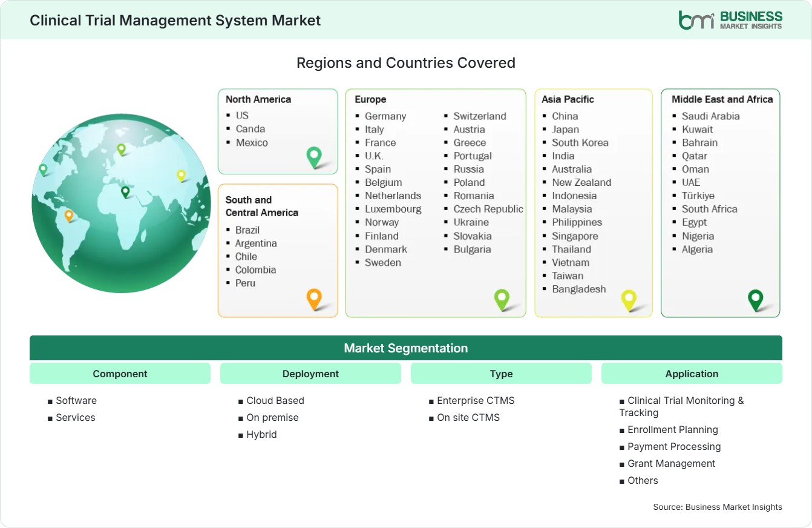Click the Software component item
The image size is (812, 528).
[76, 401]
